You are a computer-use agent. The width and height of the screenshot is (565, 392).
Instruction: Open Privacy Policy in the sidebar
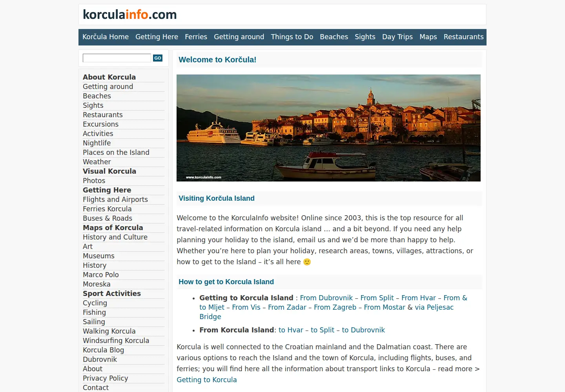[x=105, y=378]
